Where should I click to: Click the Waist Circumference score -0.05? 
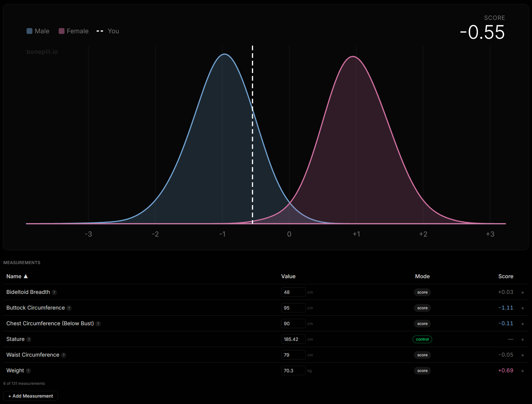(506, 355)
